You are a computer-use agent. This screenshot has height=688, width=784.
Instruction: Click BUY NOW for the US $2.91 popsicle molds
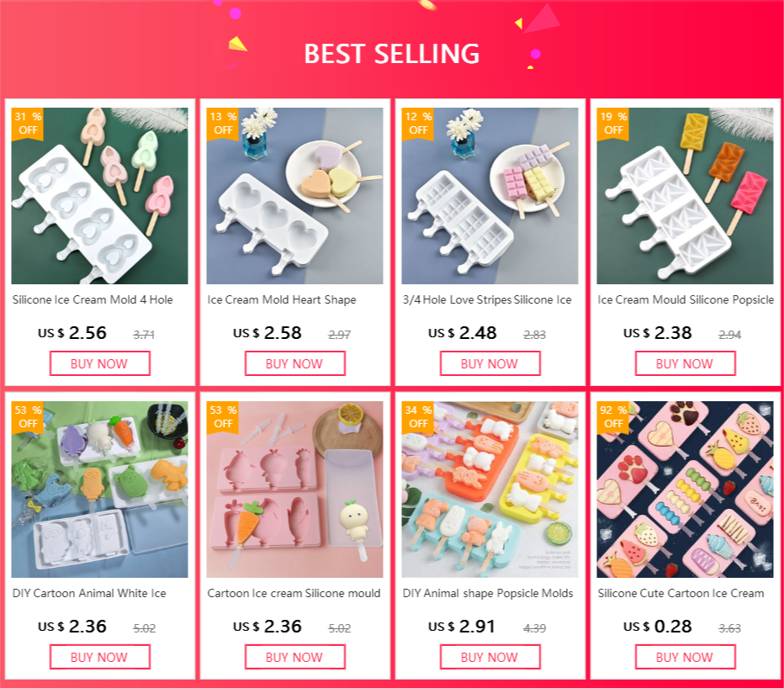pos(490,657)
